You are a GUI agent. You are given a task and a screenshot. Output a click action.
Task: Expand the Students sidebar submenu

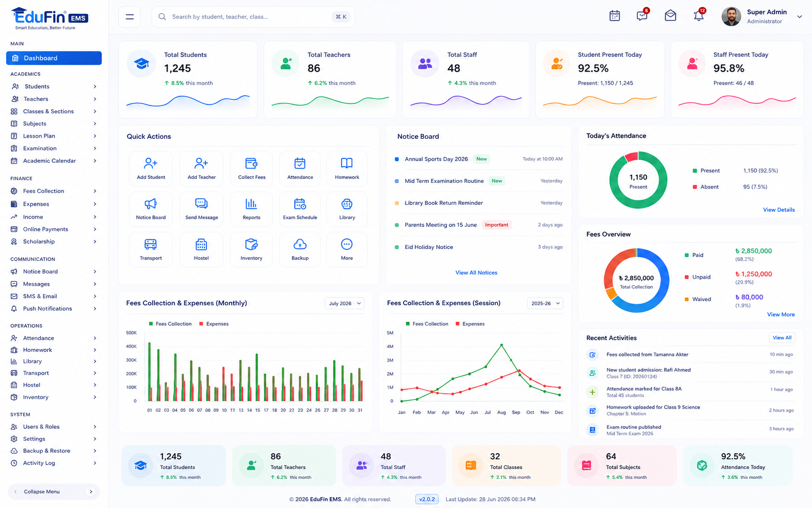click(95, 87)
